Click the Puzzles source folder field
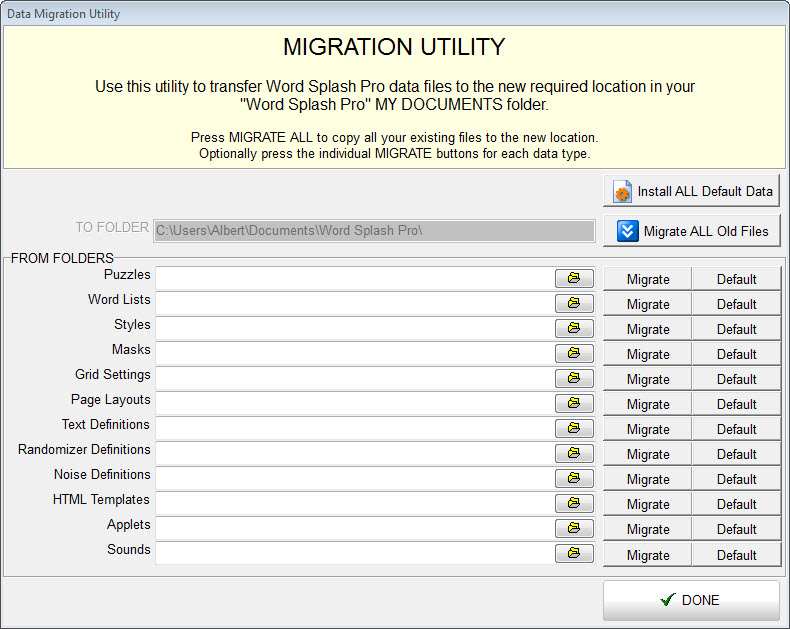This screenshot has width=790, height=629. (x=355, y=278)
